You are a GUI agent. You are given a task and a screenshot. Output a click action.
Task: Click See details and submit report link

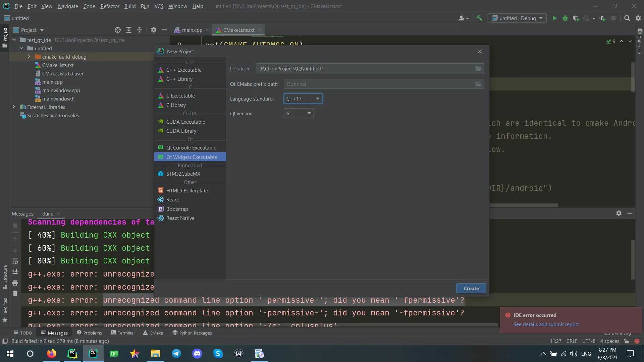tap(546, 324)
